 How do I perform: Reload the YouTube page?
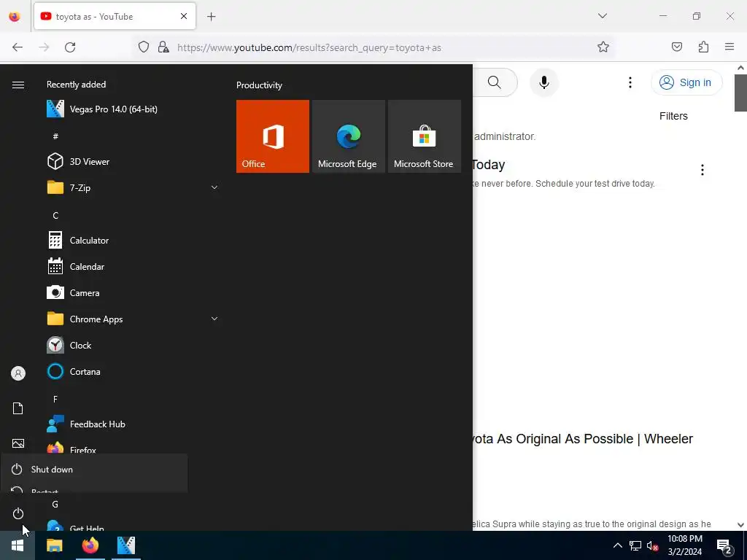pyautogui.click(x=70, y=47)
